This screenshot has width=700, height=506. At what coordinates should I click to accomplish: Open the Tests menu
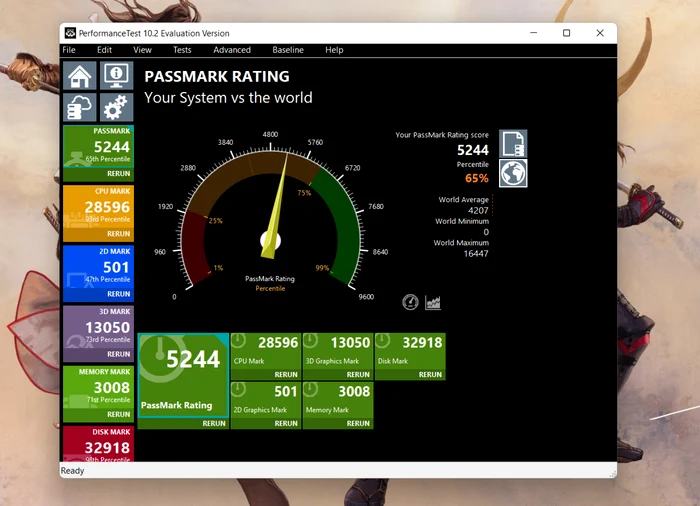pyautogui.click(x=182, y=50)
